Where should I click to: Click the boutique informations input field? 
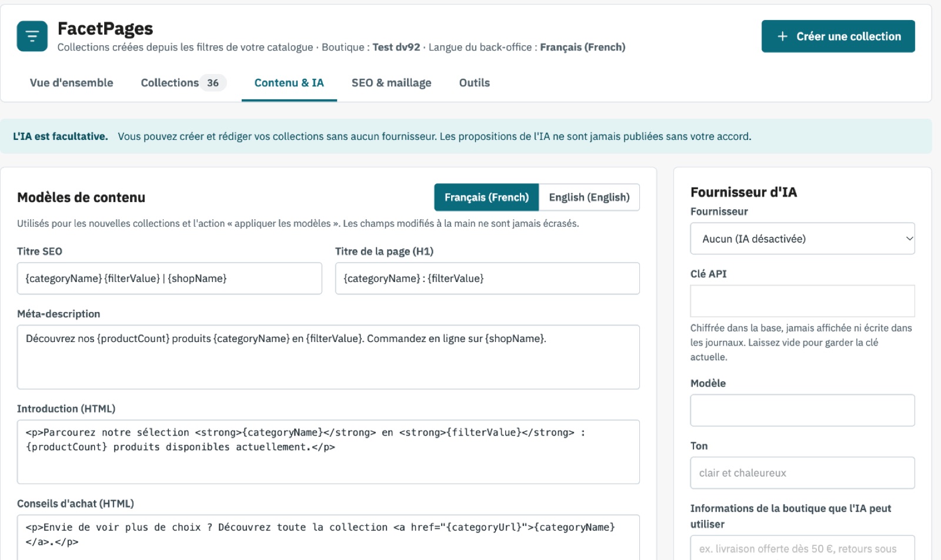pos(802,548)
